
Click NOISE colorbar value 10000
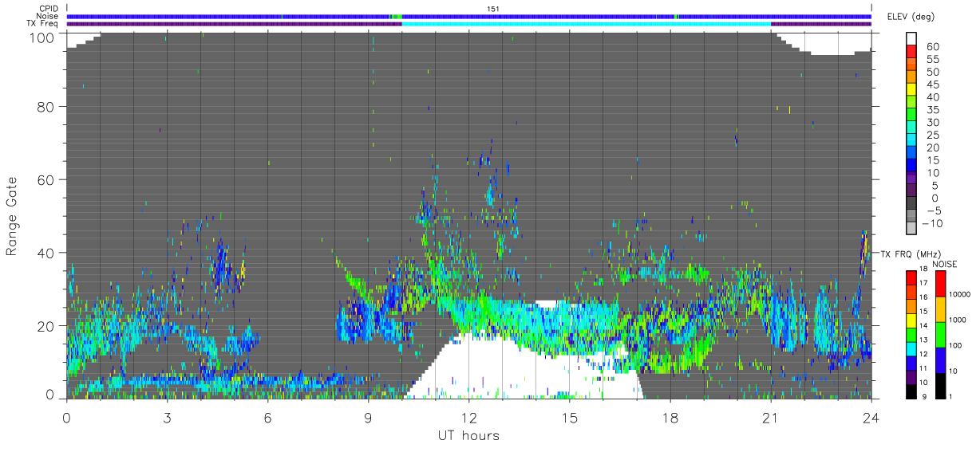coord(960,293)
